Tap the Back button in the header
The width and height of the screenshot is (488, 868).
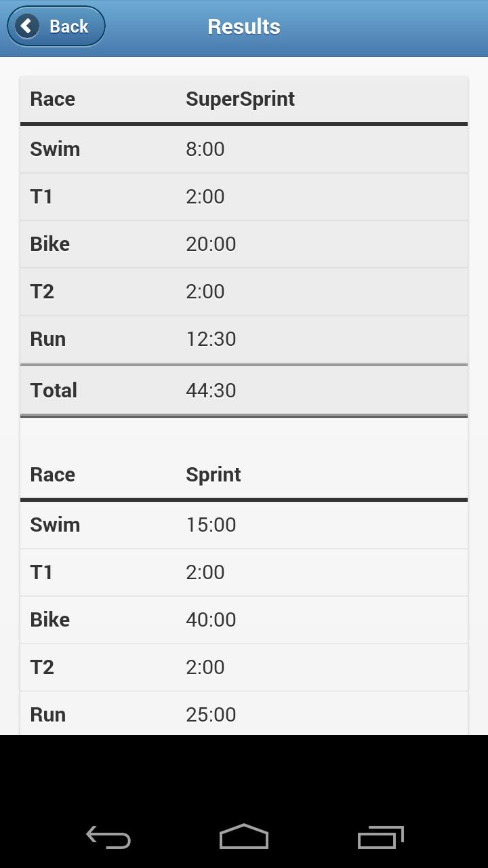tap(56, 26)
